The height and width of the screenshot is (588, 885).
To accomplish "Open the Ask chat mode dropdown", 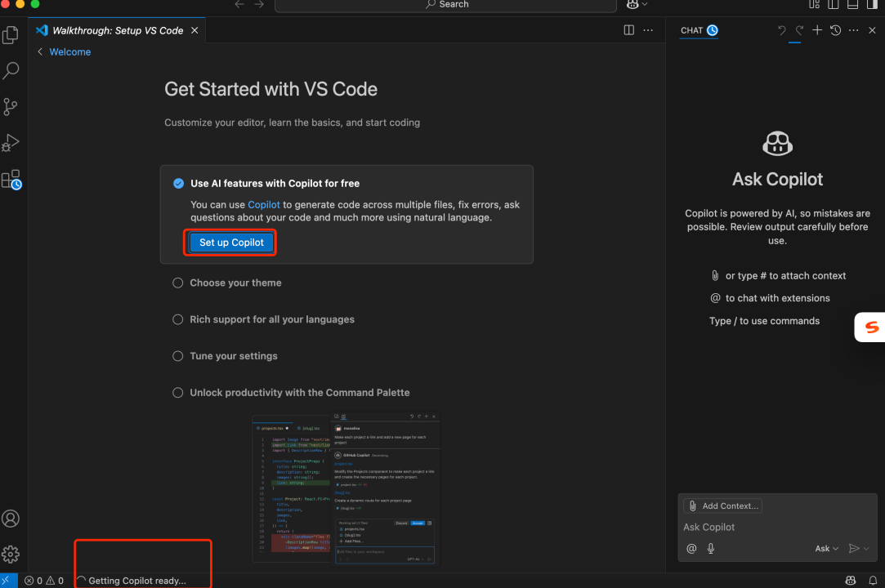I will tap(826, 549).
